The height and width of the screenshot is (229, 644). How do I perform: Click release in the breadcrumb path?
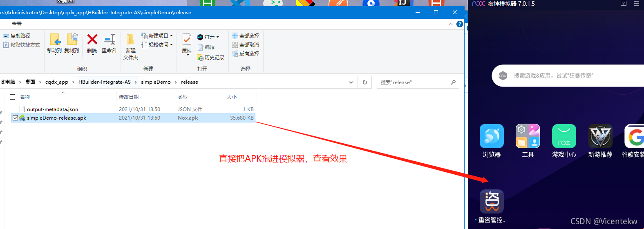tap(190, 82)
